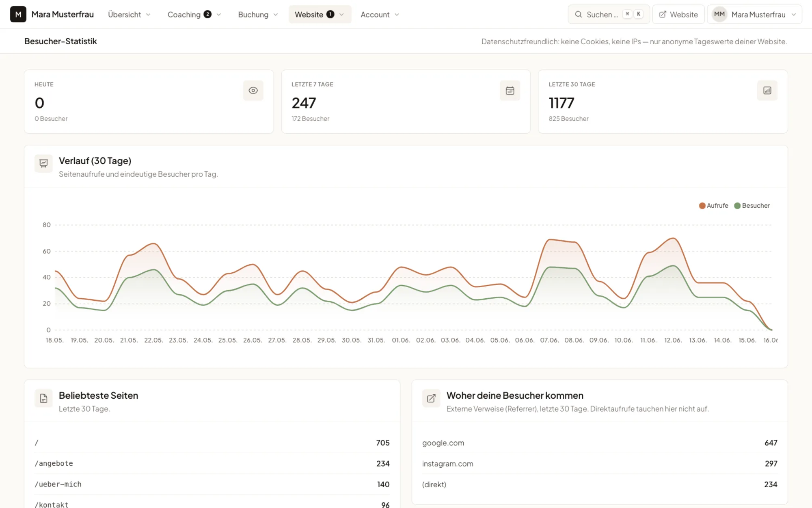Viewport: 812px width, 508px height.
Task: Open the Coaching dropdown menu
Action: 194,14
